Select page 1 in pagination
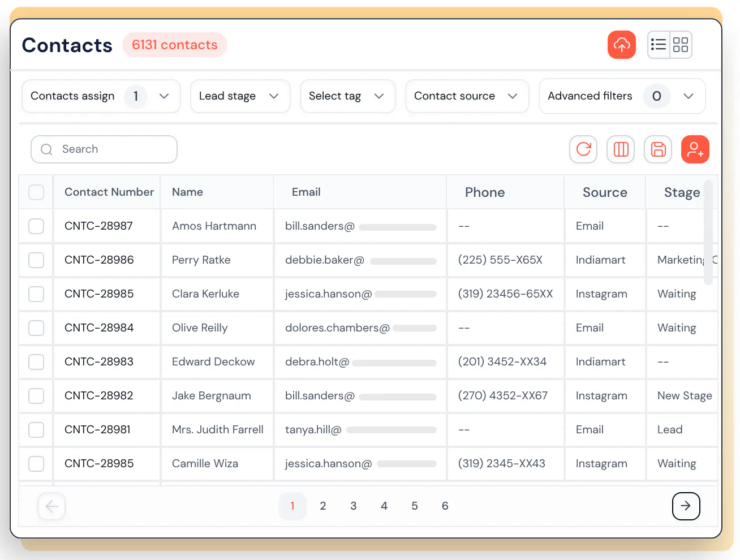Screen dimensions: 740x560 tap(292, 506)
